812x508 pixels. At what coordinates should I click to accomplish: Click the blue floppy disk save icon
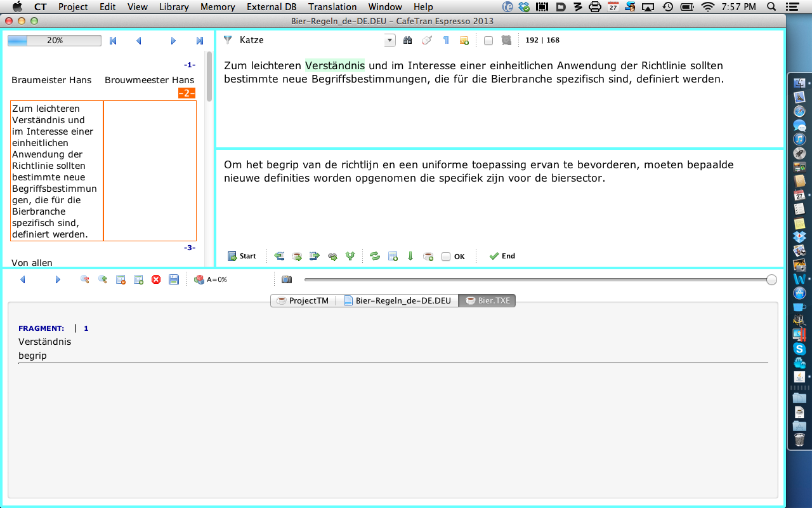(x=174, y=279)
